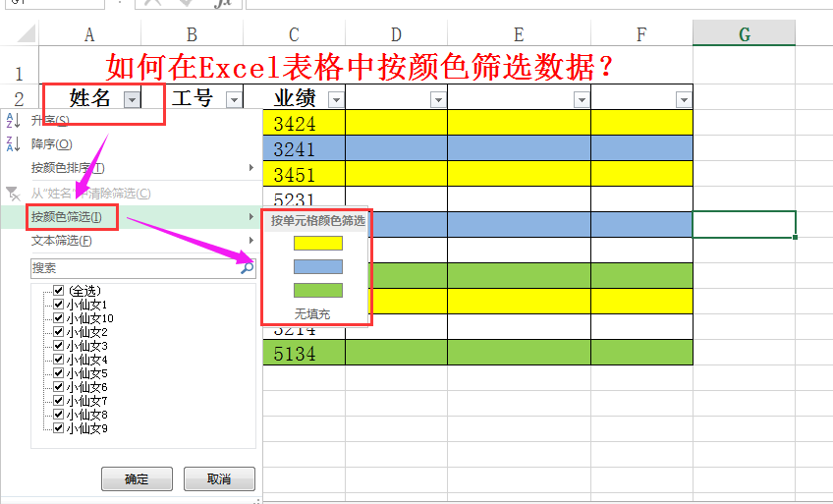833x504 pixels.
Task: Click the 取消 button
Action: (x=219, y=479)
